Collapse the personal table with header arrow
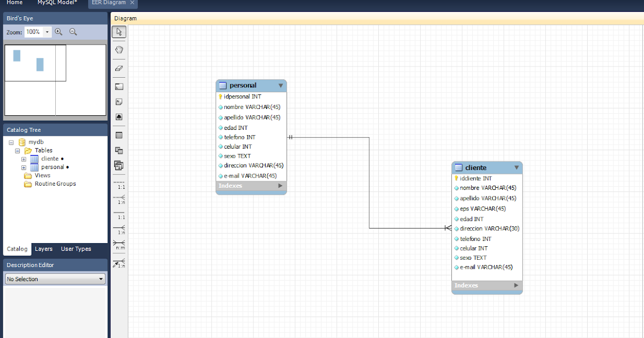 point(281,85)
